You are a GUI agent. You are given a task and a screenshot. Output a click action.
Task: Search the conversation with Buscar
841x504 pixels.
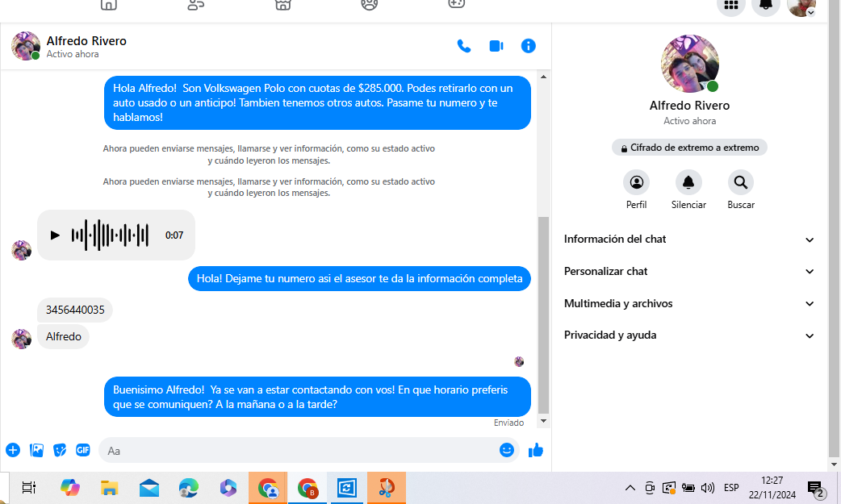pos(741,182)
